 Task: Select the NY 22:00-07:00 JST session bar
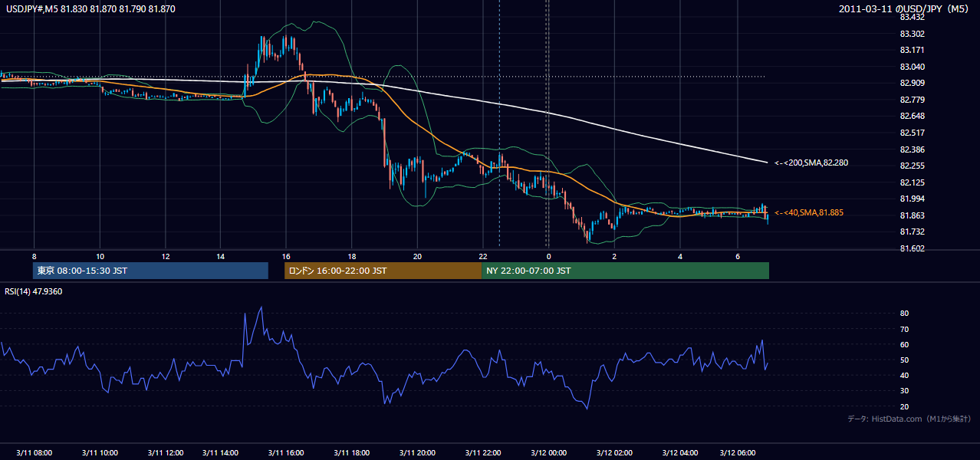click(x=625, y=271)
